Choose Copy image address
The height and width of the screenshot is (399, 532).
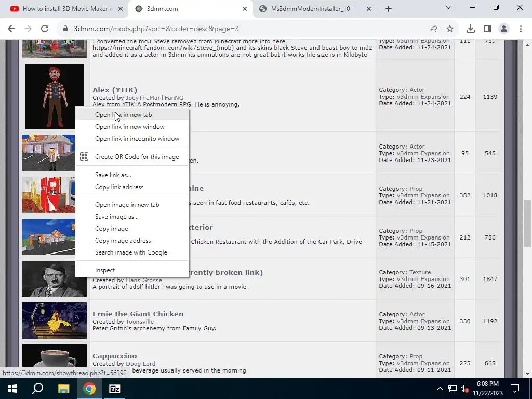pyautogui.click(x=132, y=240)
